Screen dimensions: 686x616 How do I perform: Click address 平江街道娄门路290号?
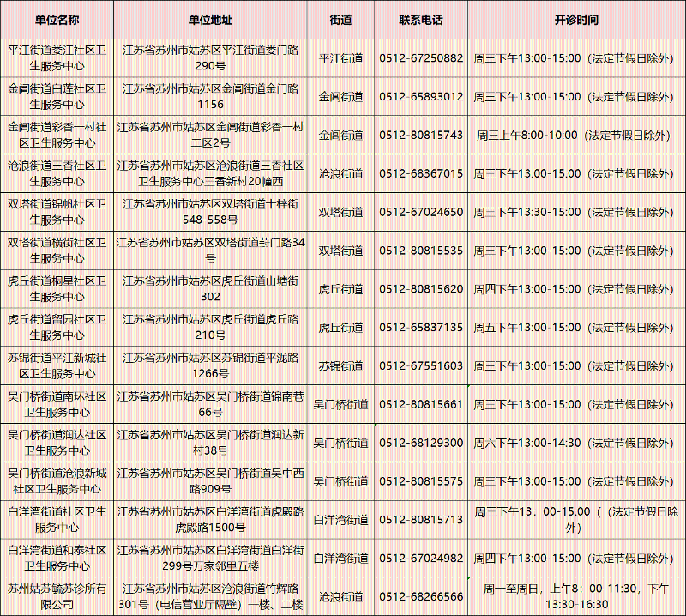[x=210, y=58]
